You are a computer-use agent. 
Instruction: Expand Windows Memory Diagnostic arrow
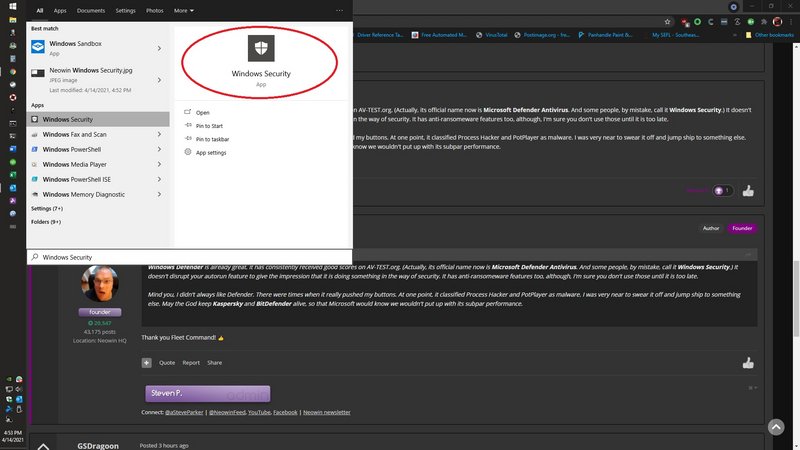click(x=159, y=194)
